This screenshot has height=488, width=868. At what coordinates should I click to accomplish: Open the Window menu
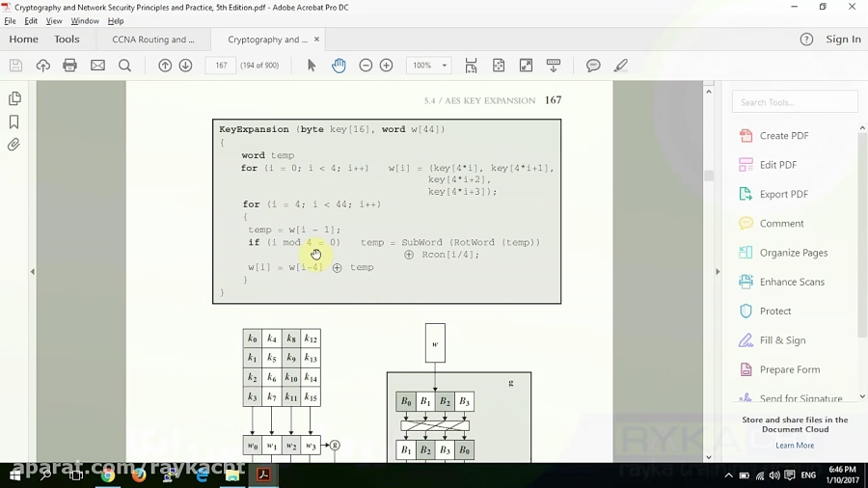(x=85, y=21)
